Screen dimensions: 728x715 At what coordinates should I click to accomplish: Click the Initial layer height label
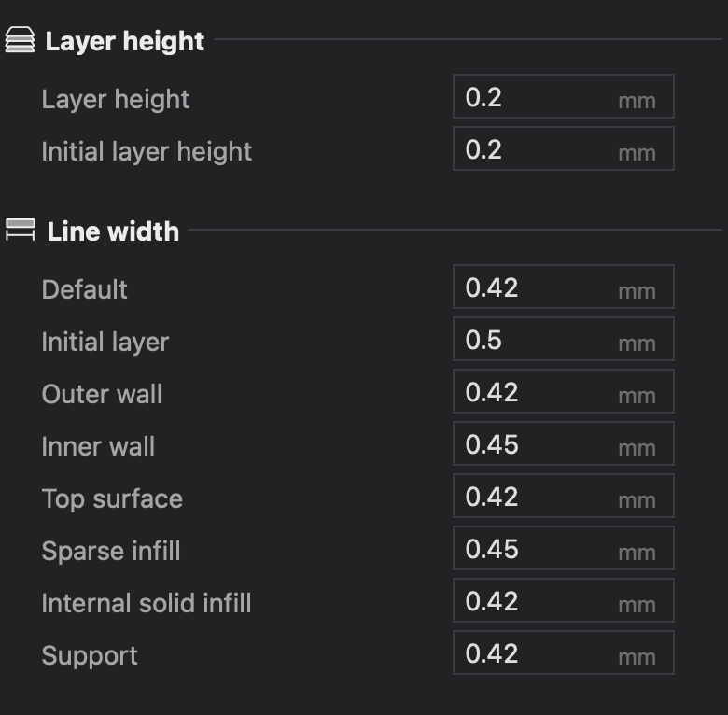[147, 152]
